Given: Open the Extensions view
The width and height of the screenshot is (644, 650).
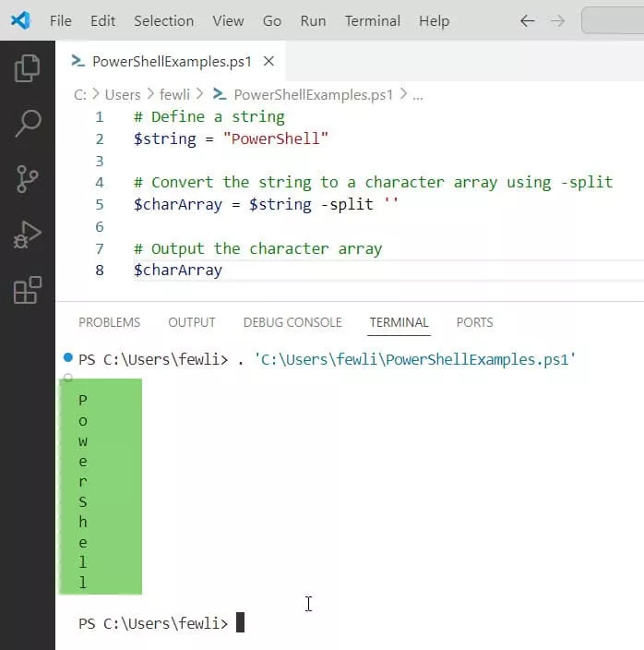Looking at the screenshot, I should [x=28, y=290].
